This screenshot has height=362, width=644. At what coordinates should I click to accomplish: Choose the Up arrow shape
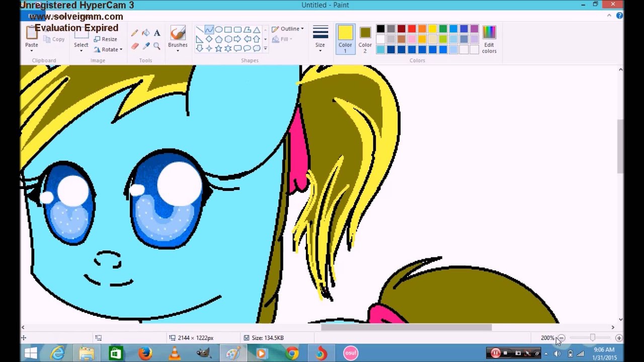[257, 39]
